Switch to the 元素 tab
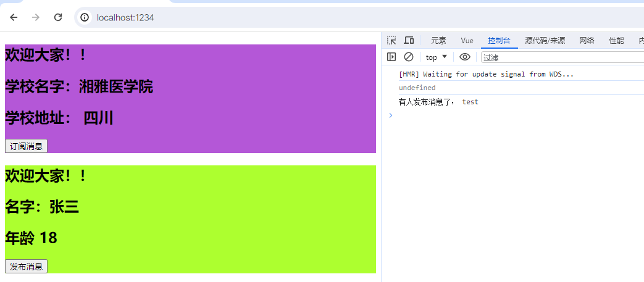The image size is (644, 282). coord(438,41)
